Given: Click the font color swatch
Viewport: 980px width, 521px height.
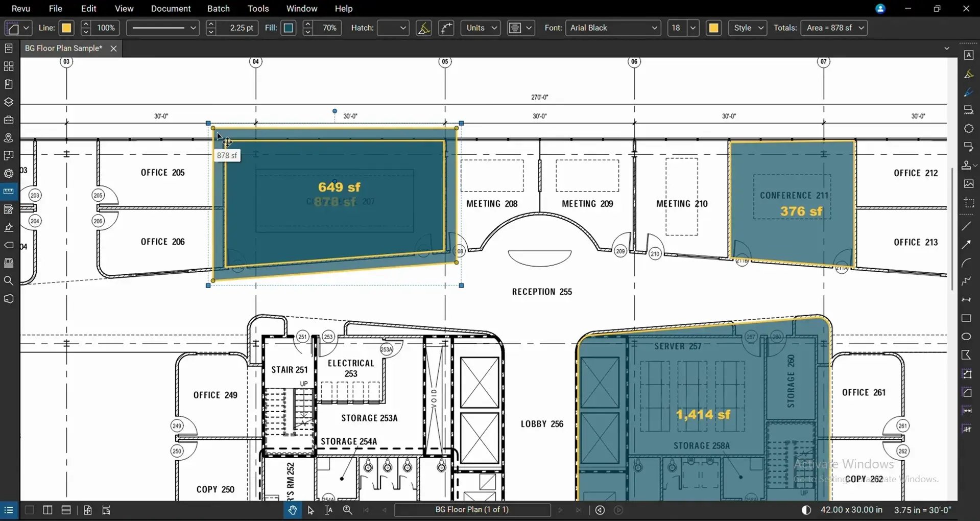Looking at the screenshot, I should click(x=714, y=28).
